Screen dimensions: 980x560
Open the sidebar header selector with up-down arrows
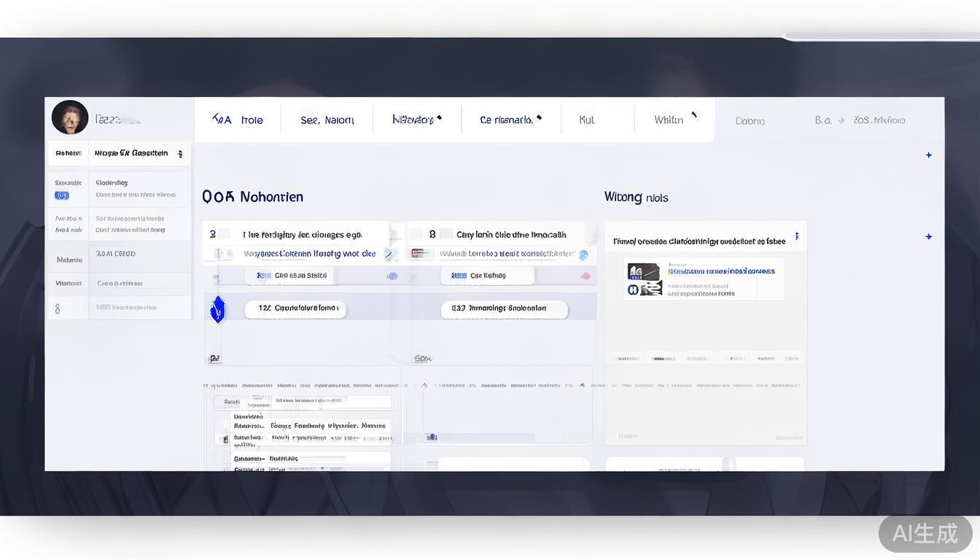(x=180, y=154)
